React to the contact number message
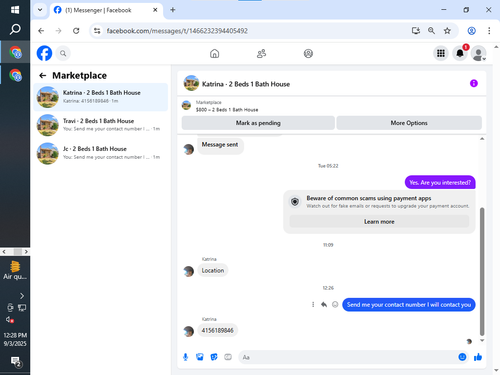The image size is (500, 375). (335, 304)
